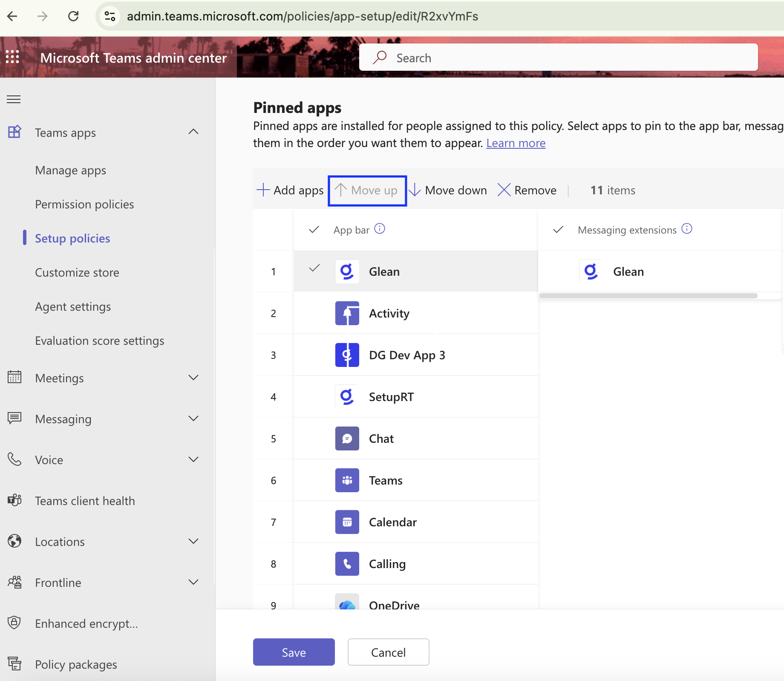
Task: Click the App bar info icon
Action: click(x=380, y=229)
